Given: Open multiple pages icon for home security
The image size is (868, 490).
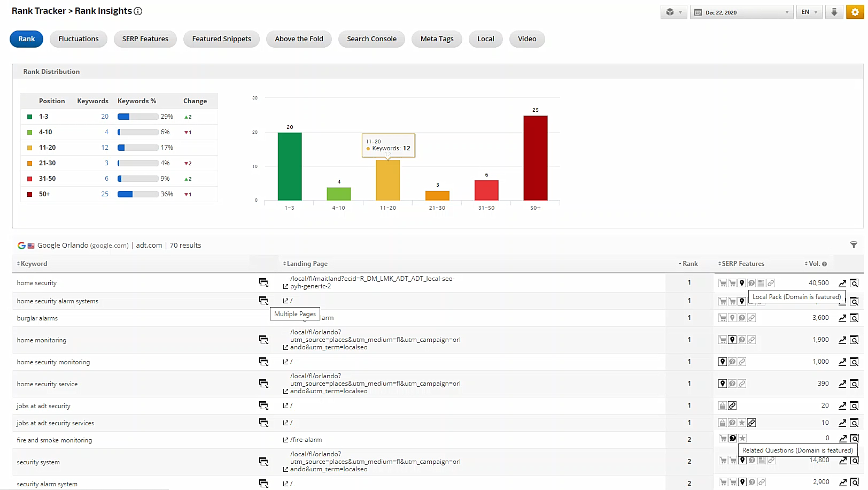Looking at the screenshot, I should pos(263,282).
